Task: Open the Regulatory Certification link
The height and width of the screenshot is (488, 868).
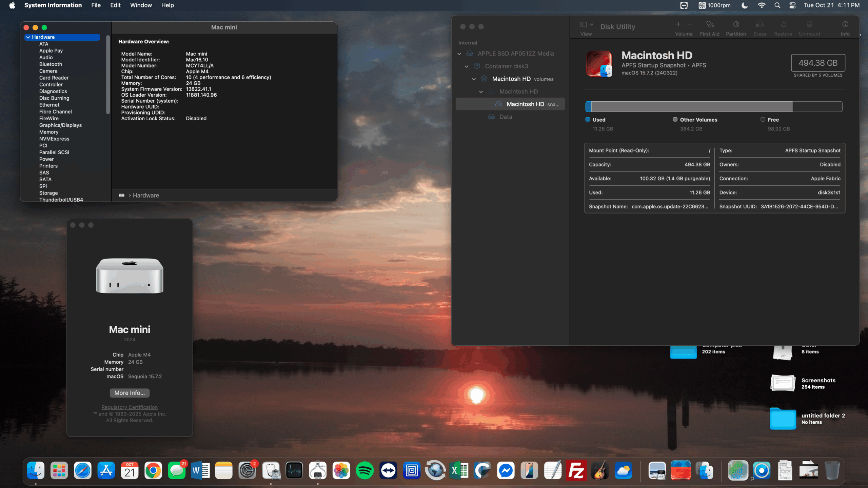Action: (x=130, y=407)
